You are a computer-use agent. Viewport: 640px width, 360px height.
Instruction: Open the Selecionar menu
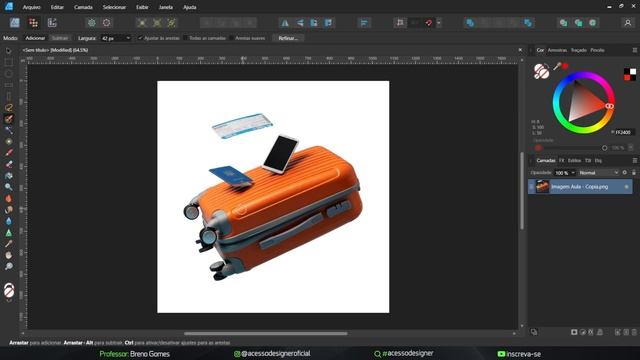pyautogui.click(x=114, y=7)
